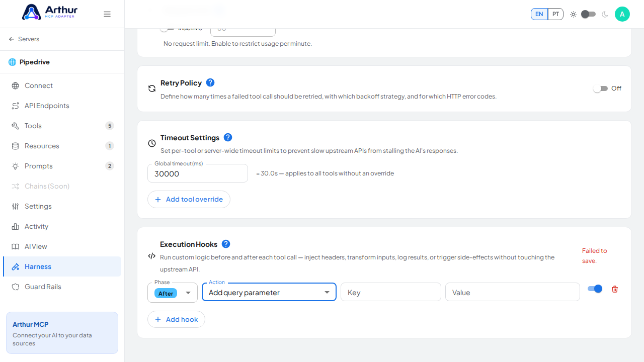Click the hook Value input field

pyautogui.click(x=513, y=292)
